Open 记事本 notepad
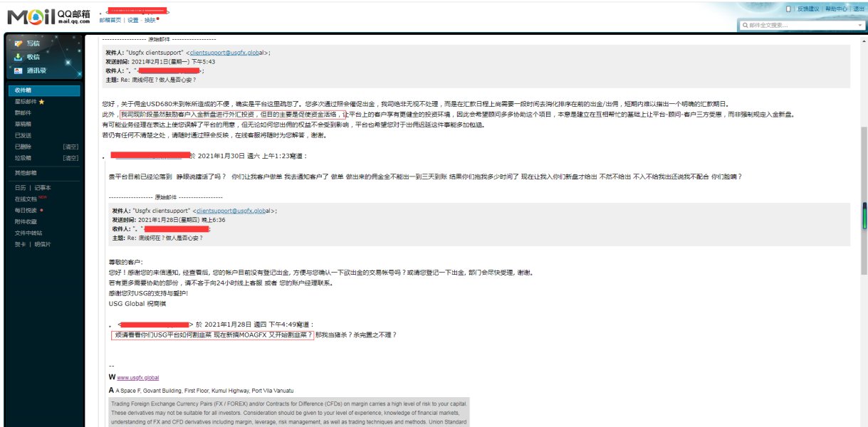 point(43,187)
